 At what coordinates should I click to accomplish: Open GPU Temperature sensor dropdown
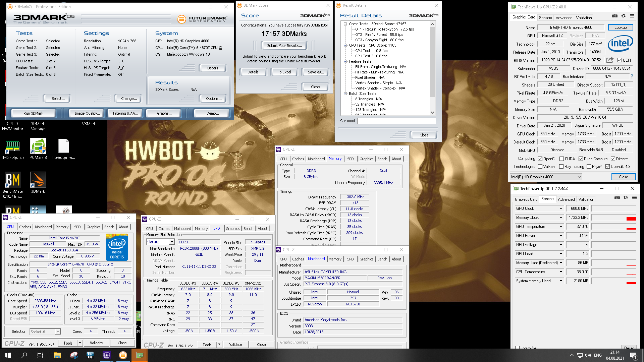pos(561,227)
